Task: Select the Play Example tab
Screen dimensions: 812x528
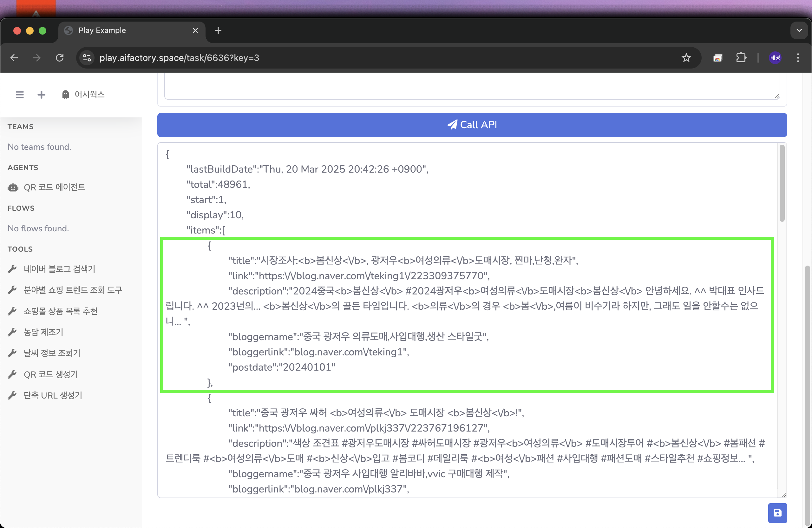Action: point(131,30)
